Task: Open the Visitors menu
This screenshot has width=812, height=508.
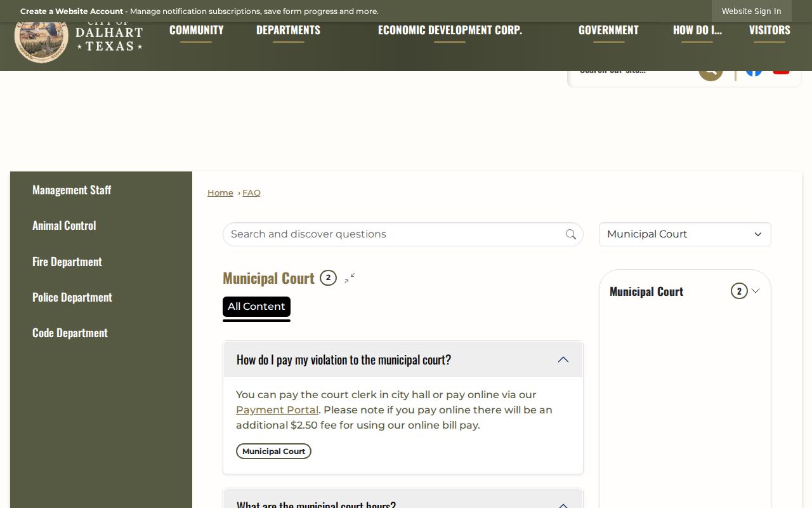Action: pyautogui.click(x=769, y=30)
